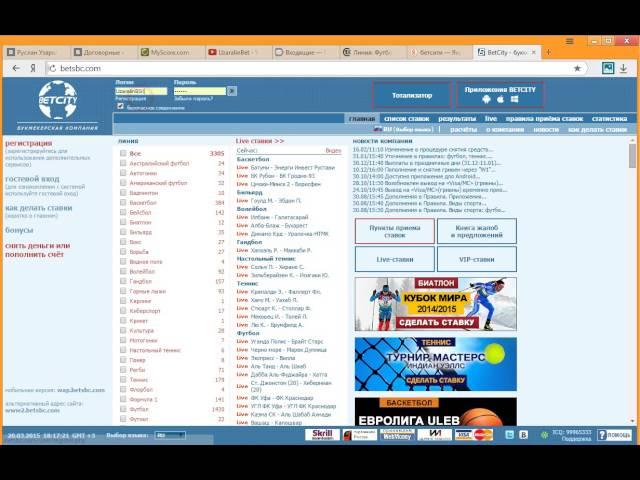Check the Киберспорт checkbox
Viewport: 640px width, 480px height.
coord(123,311)
